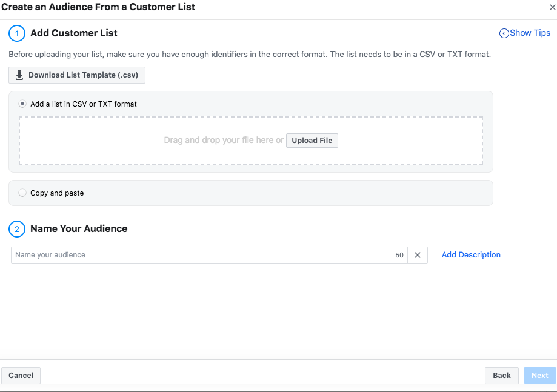Click the download arrow icon on template button
557x392 pixels.
pos(19,75)
